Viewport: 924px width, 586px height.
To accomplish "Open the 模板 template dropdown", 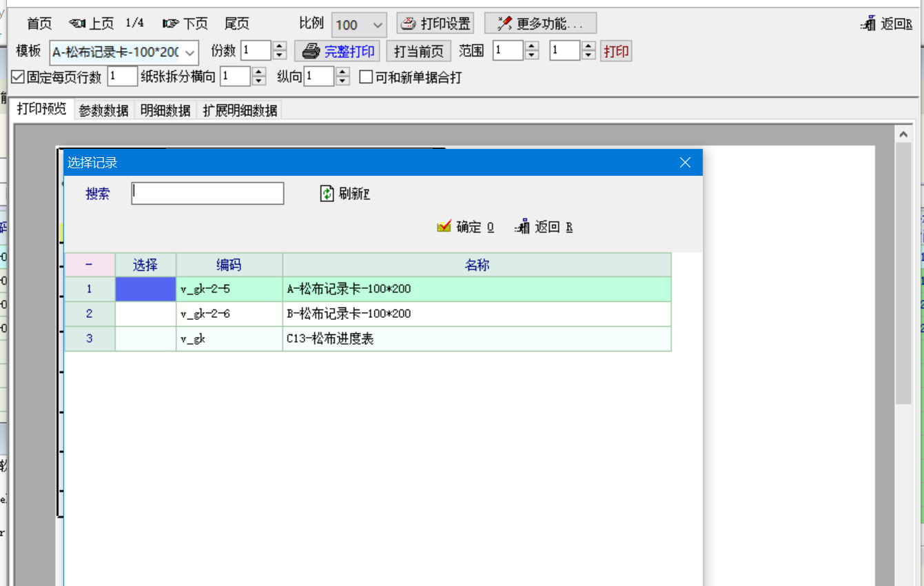I will coord(190,52).
